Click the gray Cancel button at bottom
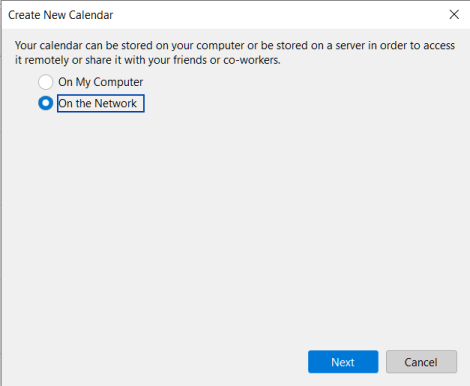The image size is (470, 386). pos(421,362)
